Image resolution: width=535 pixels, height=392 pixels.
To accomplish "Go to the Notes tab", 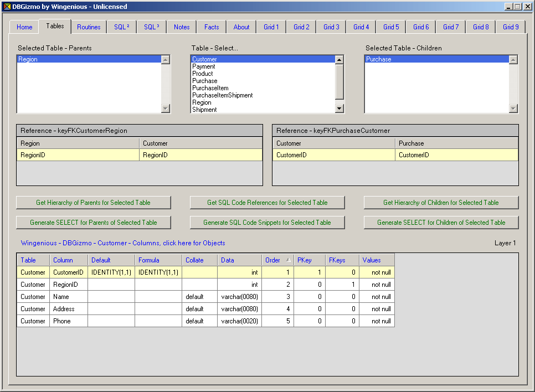I will (182, 27).
